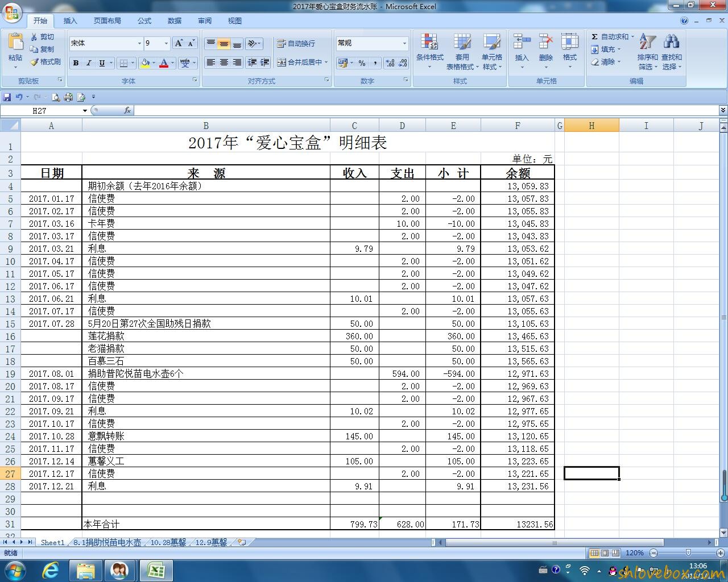Click the zoom in plus button

coord(720,553)
